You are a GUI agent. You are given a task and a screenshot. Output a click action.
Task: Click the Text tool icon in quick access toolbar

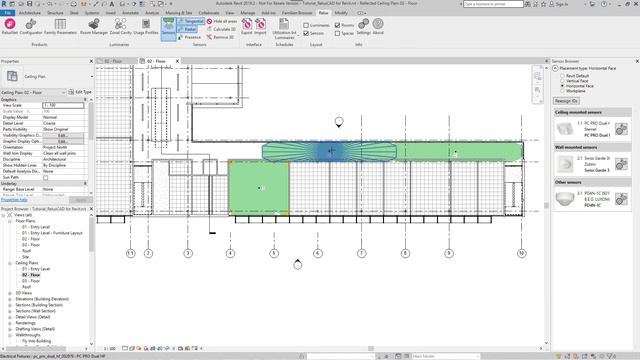tap(111, 4)
